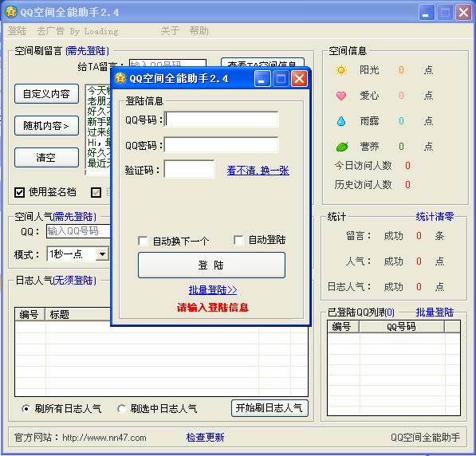Click the star app icon in login dialog title
Viewport: 476px width, 456px height.
[120, 78]
